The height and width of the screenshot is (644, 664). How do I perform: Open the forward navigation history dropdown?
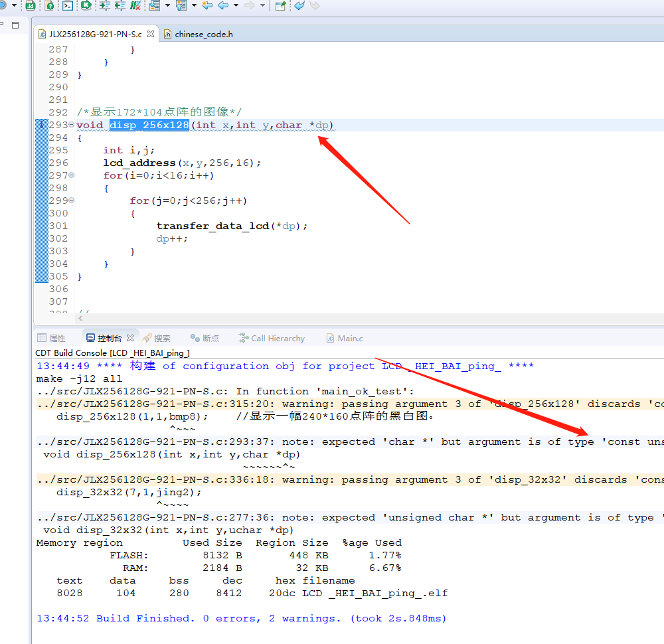[262, 5]
